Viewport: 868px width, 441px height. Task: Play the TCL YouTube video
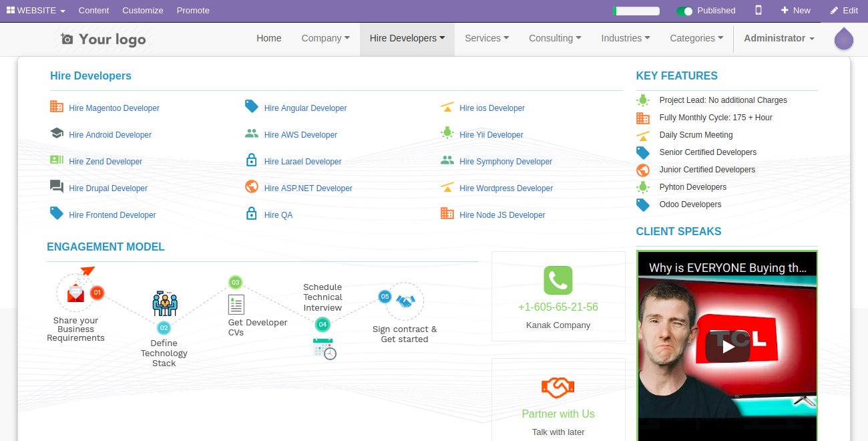point(728,347)
